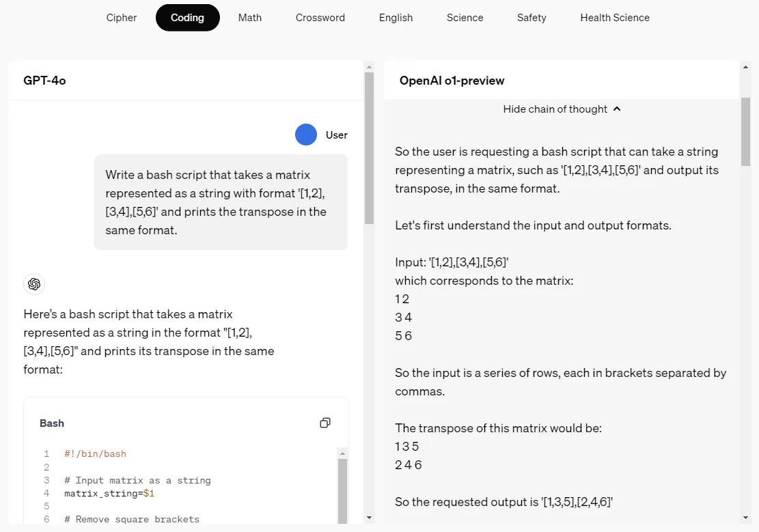Click the OpenAI o1-preview panel heading

452,80
